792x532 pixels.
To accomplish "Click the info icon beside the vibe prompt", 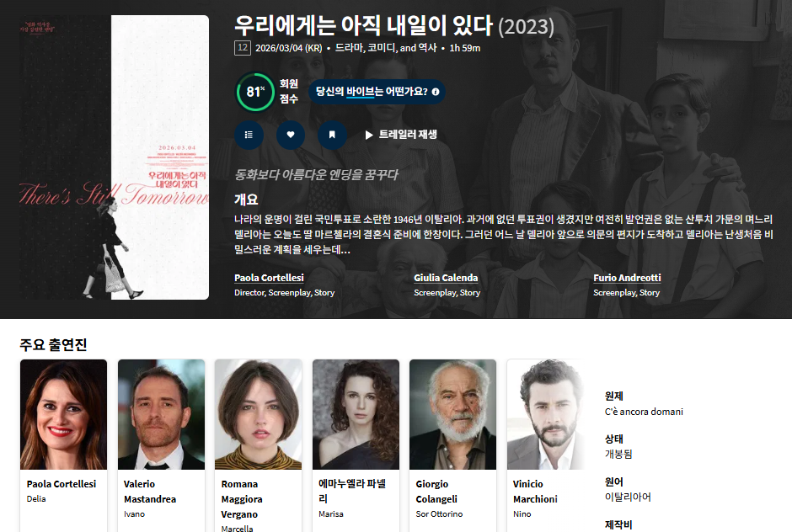I will [436, 92].
